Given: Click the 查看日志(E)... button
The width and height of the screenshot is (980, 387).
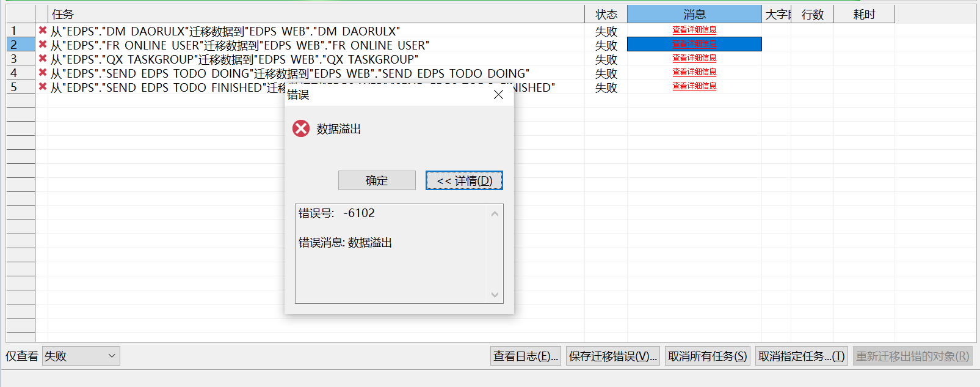Looking at the screenshot, I should tap(526, 356).
